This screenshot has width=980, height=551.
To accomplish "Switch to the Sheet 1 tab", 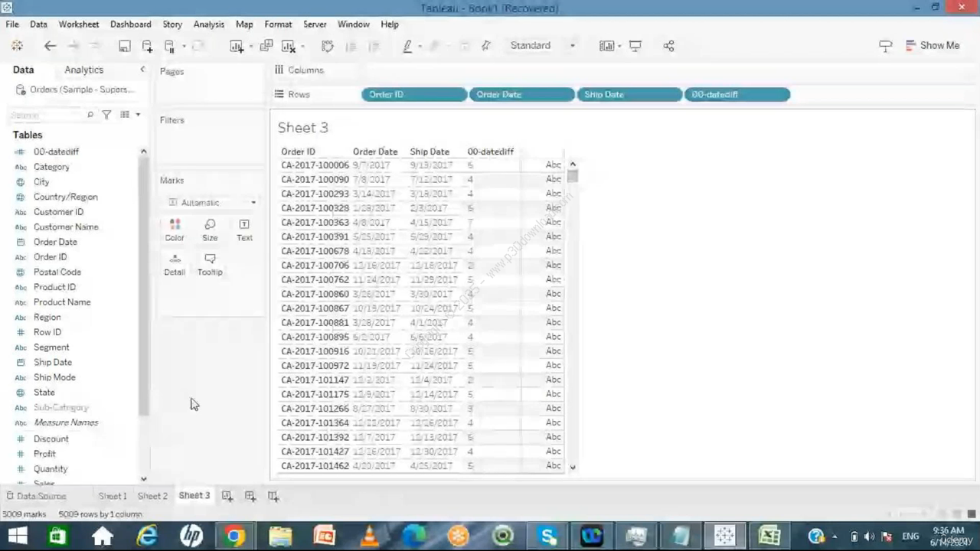I will coord(112,496).
